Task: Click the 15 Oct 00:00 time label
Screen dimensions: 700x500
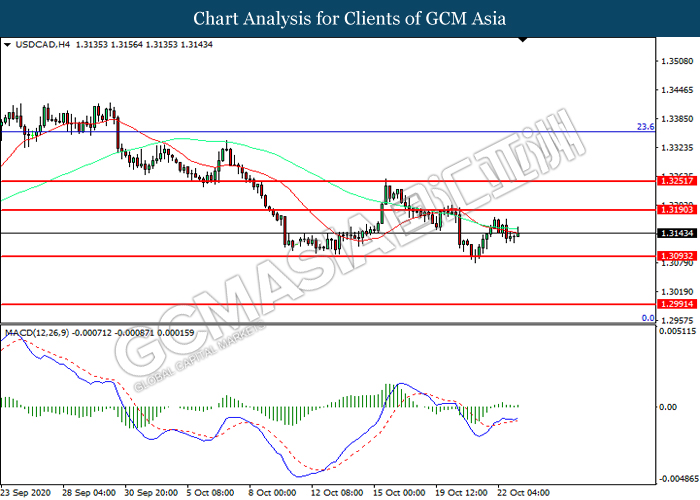Action: (399, 493)
